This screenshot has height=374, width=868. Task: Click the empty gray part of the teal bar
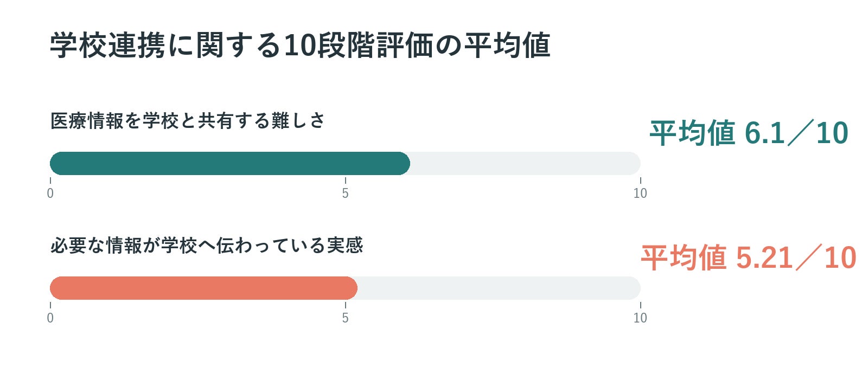(526, 163)
